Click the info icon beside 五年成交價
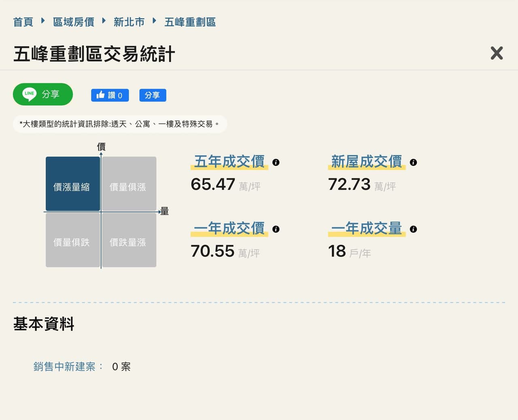This screenshot has width=518, height=420. click(x=276, y=162)
